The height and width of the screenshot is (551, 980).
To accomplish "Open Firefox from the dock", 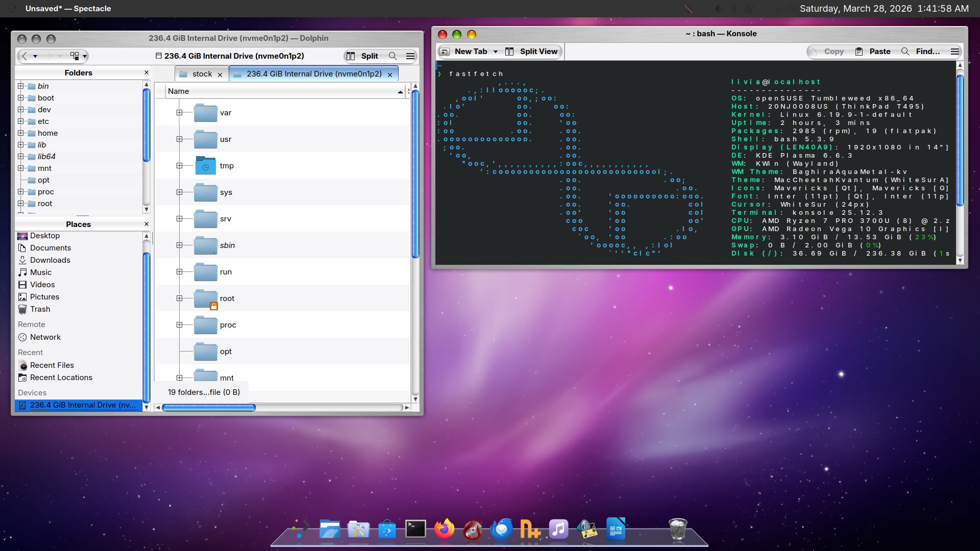I will pos(444,529).
